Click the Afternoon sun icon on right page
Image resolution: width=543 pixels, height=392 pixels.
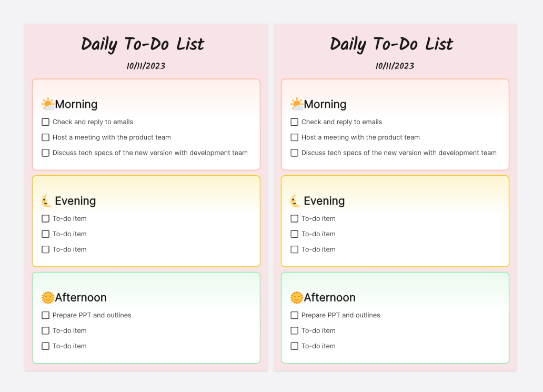pyautogui.click(x=297, y=298)
